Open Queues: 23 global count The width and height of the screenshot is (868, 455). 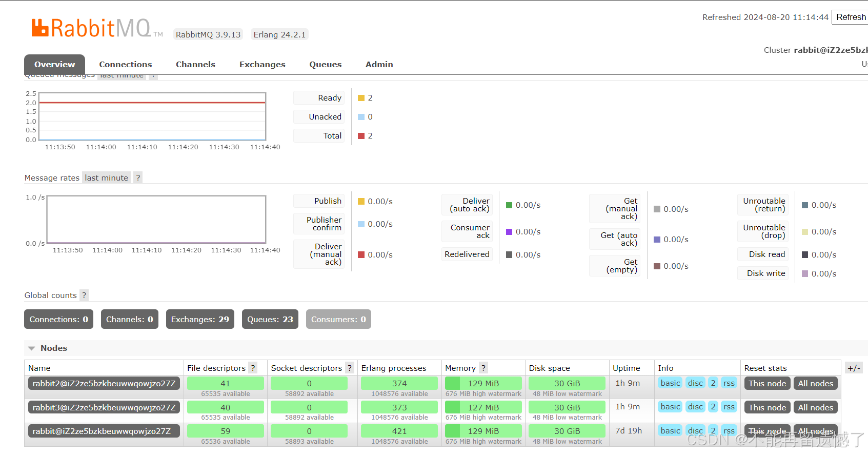point(270,319)
